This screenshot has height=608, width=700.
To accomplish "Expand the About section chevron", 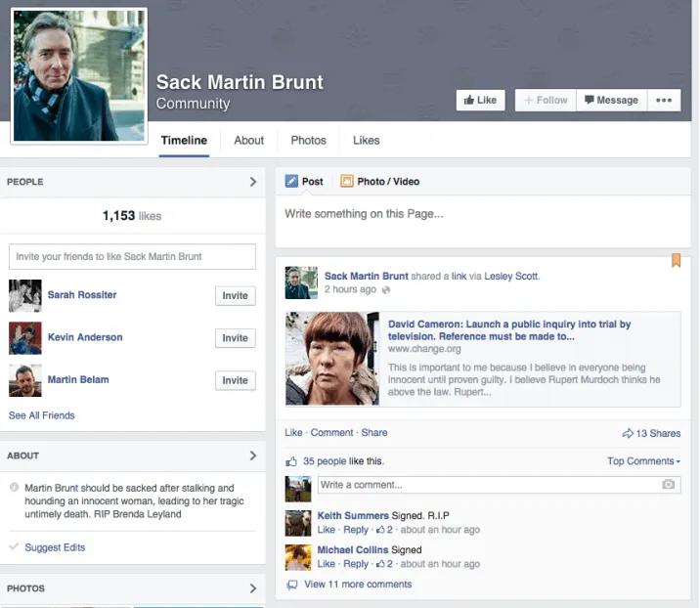I will [253, 456].
